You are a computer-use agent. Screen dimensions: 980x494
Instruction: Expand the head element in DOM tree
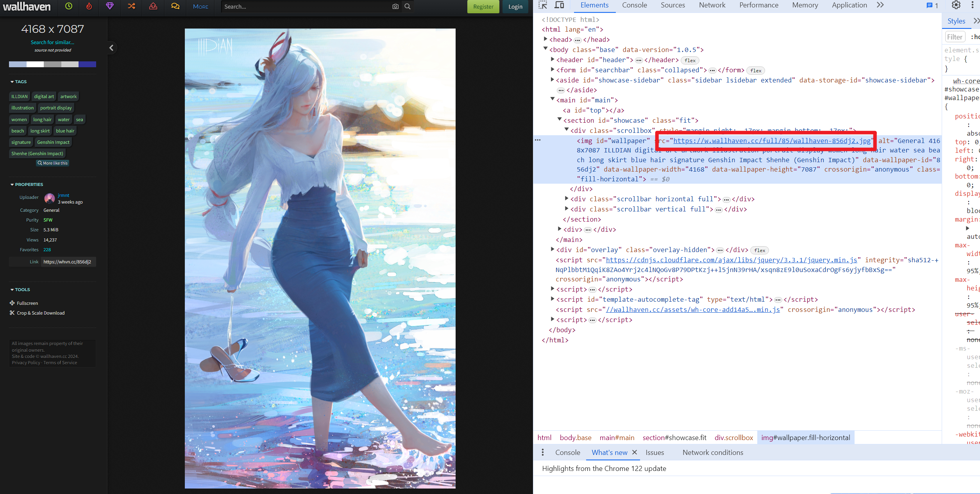tap(545, 39)
